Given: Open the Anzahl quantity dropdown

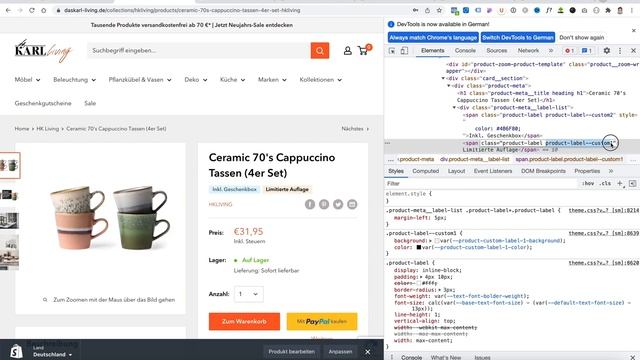Looking at the screenshot, I should pyautogui.click(x=249, y=294).
